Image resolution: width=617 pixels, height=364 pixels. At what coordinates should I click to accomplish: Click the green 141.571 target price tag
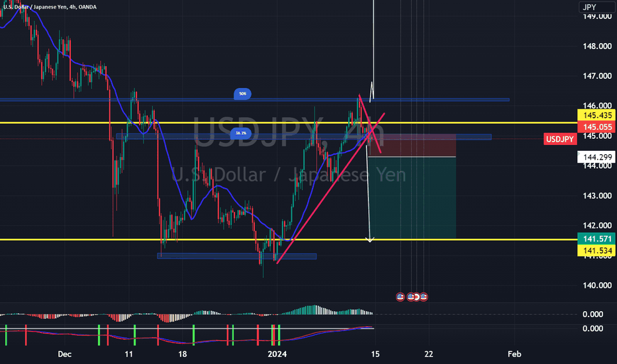pyautogui.click(x=597, y=238)
